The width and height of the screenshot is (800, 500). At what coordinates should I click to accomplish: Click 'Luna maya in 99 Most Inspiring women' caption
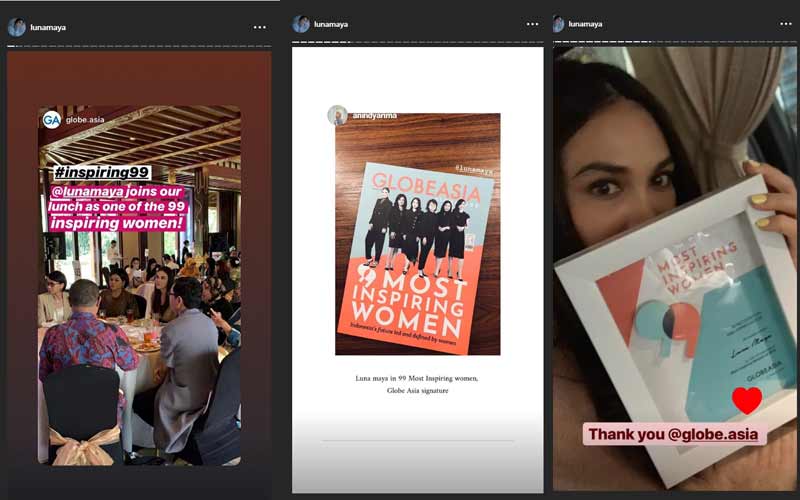pos(417,379)
